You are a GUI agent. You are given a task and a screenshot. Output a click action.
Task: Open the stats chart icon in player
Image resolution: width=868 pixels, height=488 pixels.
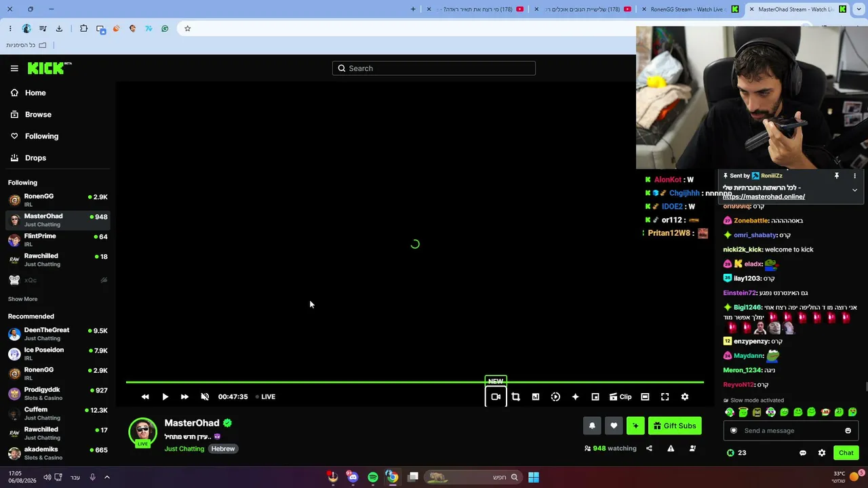(x=536, y=397)
